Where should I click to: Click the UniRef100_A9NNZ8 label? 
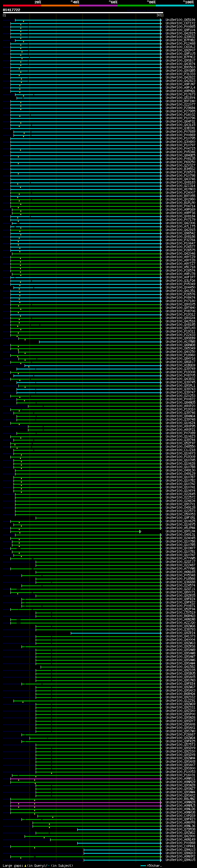coord(180,802)
